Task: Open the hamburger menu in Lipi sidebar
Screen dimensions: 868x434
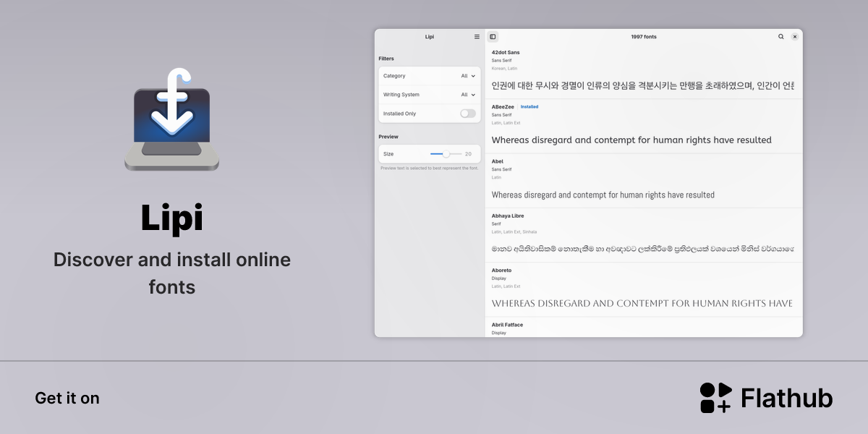Action: coord(477,37)
